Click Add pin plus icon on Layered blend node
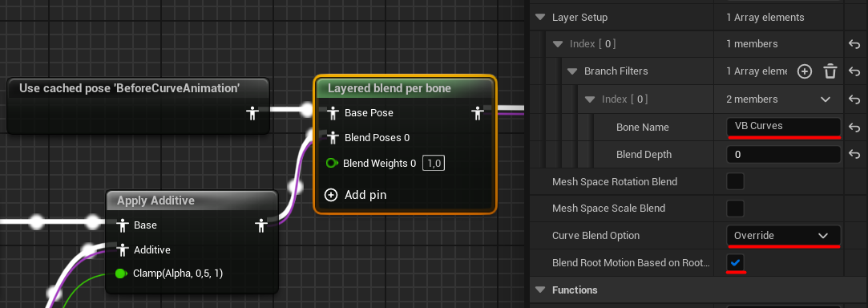The width and height of the screenshot is (868, 308). coord(331,195)
